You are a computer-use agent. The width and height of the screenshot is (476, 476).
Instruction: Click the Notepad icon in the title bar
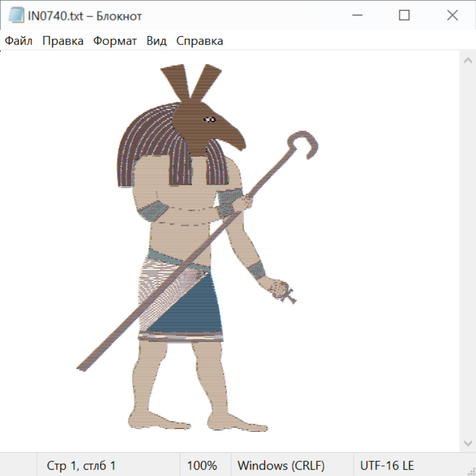[x=16, y=16]
